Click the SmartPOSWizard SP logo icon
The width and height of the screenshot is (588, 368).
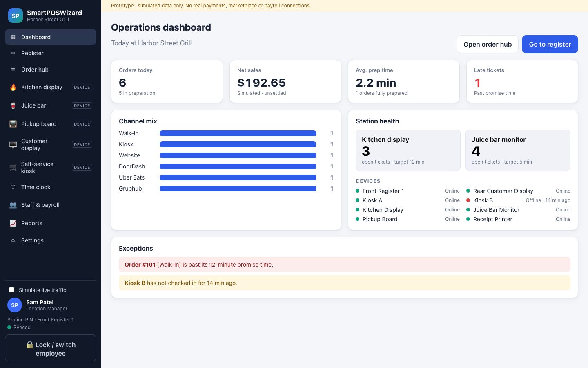pos(16,16)
